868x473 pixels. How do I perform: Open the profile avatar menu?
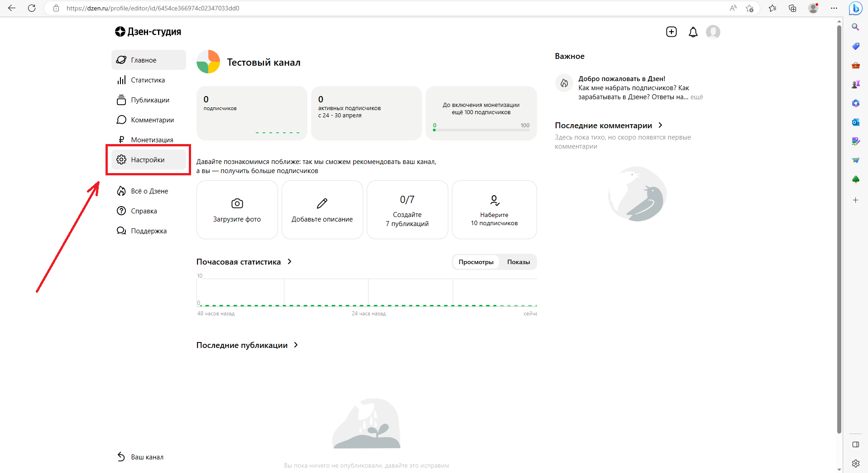pos(713,32)
